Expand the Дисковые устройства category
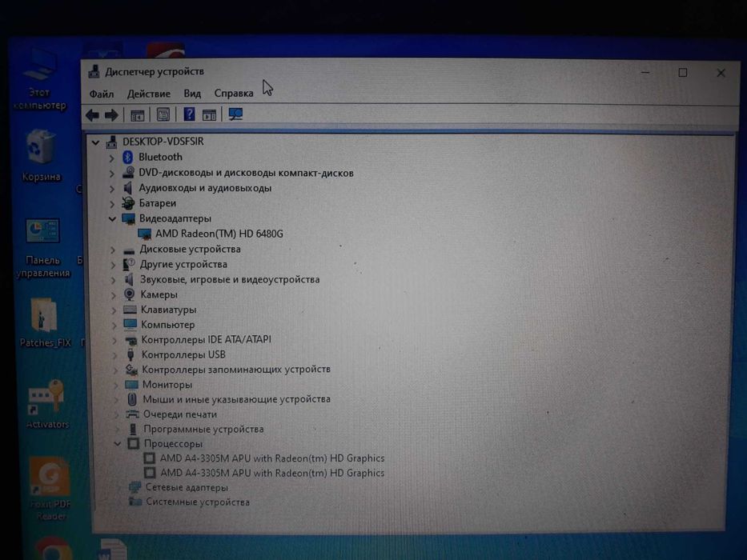 click(113, 250)
